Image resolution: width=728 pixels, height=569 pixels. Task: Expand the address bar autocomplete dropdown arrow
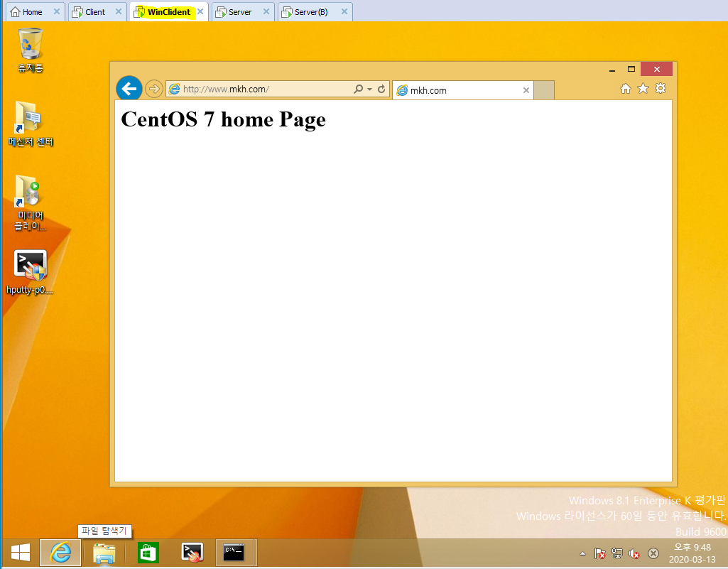pos(369,89)
